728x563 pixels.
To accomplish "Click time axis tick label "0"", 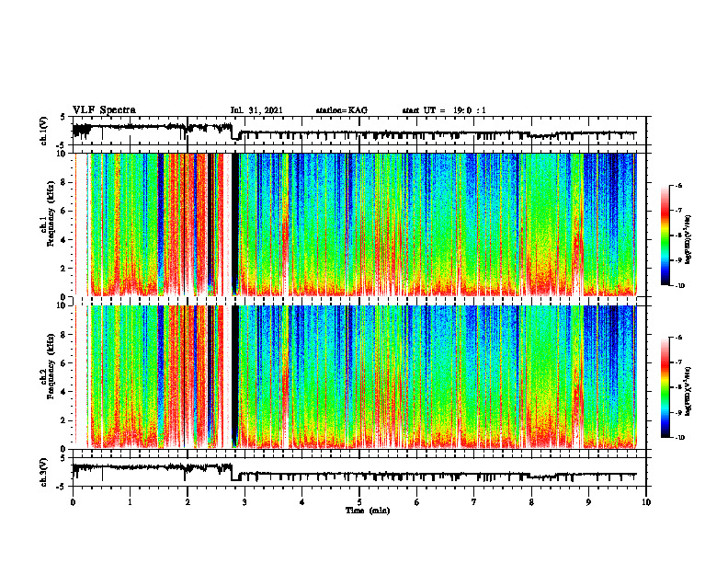I will (73, 502).
